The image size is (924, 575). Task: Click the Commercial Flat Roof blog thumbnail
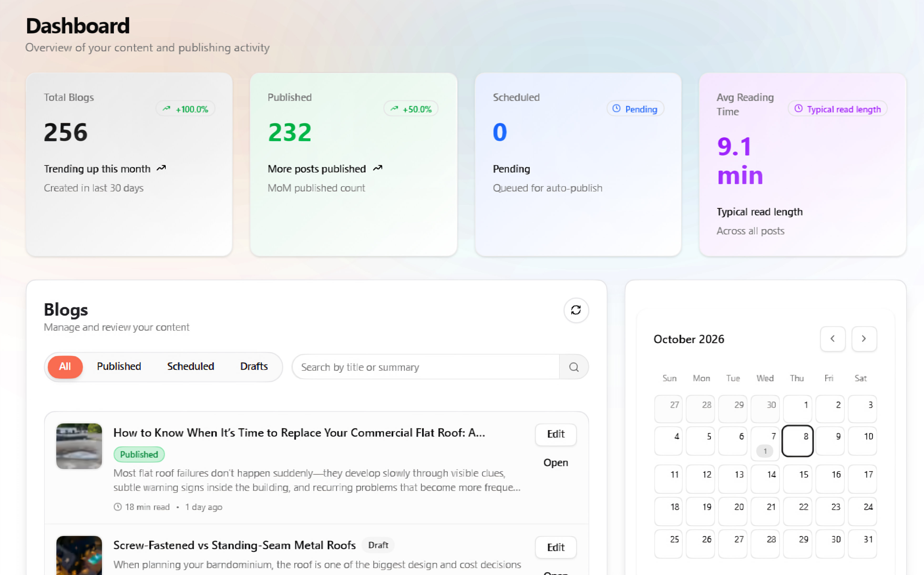point(79,446)
